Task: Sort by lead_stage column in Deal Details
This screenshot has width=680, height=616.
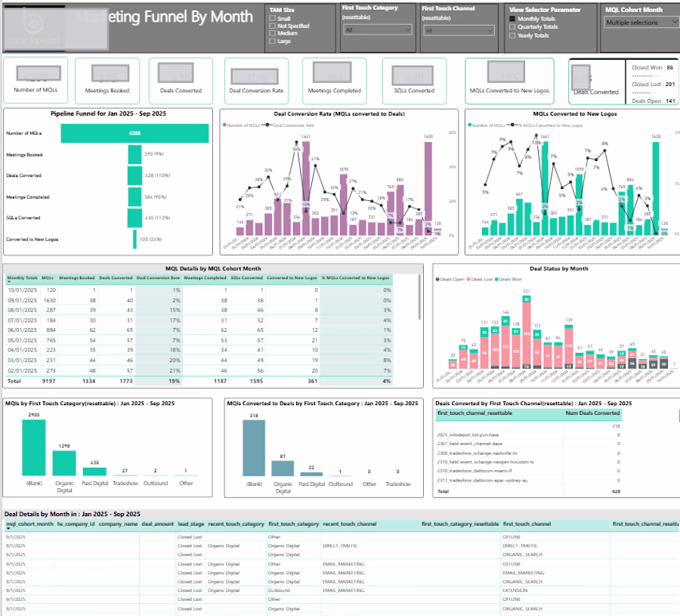Action: click(190, 524)
